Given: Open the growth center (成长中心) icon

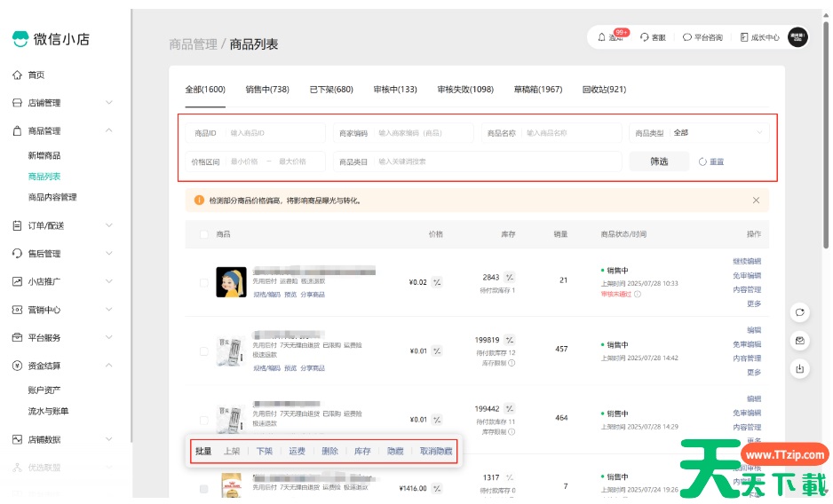Looking at the screenshot, I should (744, 37).
